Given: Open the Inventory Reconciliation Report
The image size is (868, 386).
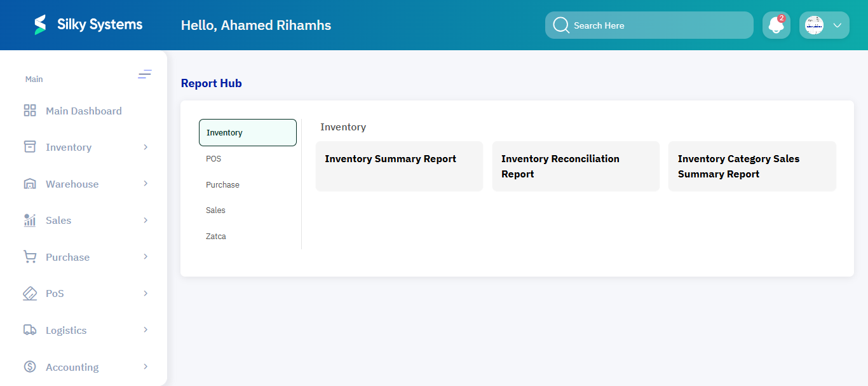Looking at the screenshot, I should tap(575, 166).
